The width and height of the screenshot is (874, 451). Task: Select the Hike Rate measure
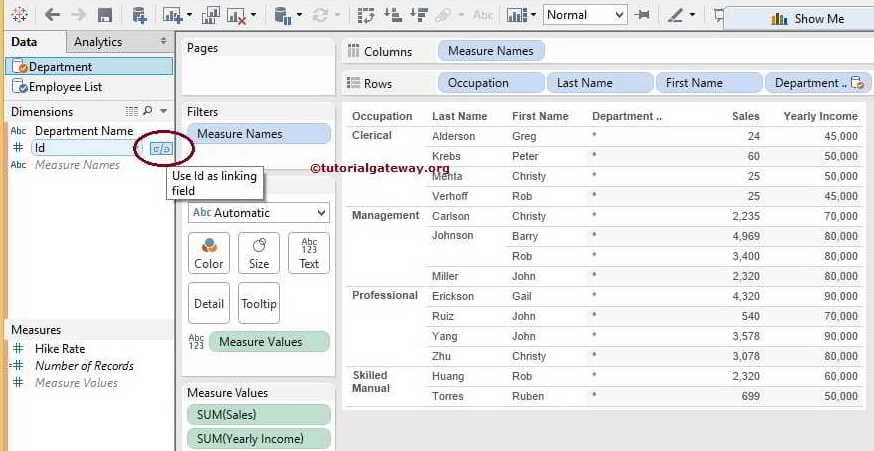pos(60,349)
